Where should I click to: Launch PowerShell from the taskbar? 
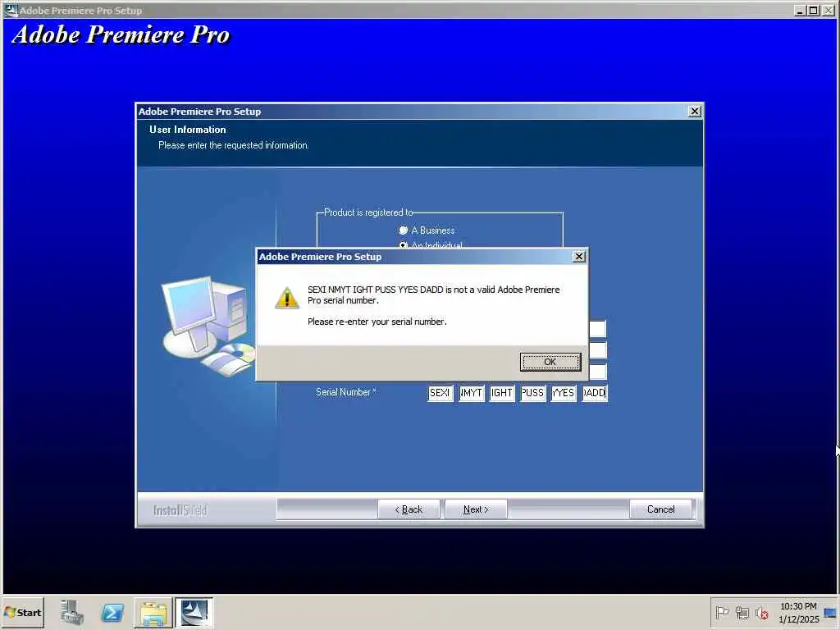pos(112,612)
